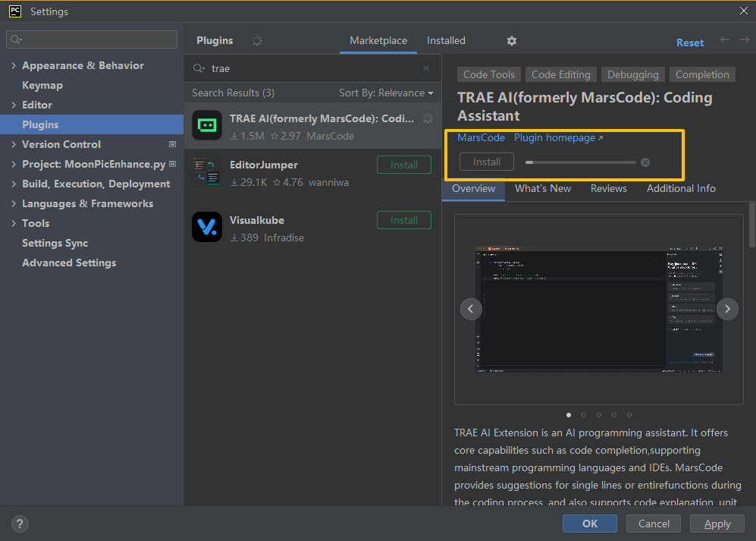Open the What's New tab
The height and width of the screenshot is (541, 756).
[543, 189]
